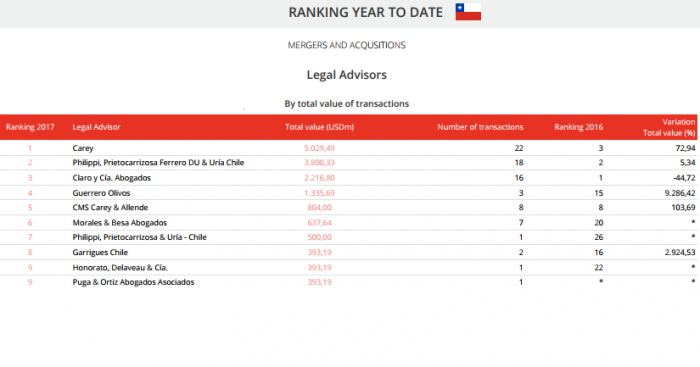Select the RANKING YEAR TO DATE title
The height and width of the screenshot is (367, 700).
365,13
